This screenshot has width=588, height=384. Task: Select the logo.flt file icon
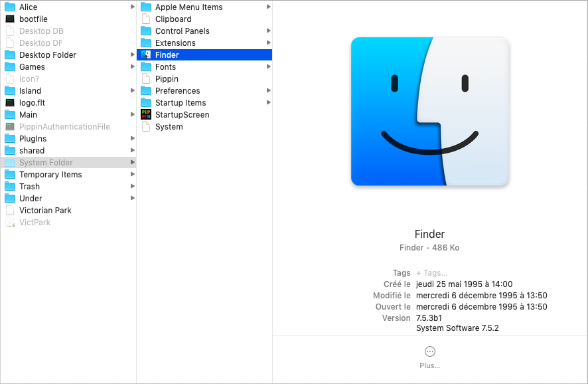[10, 103]
